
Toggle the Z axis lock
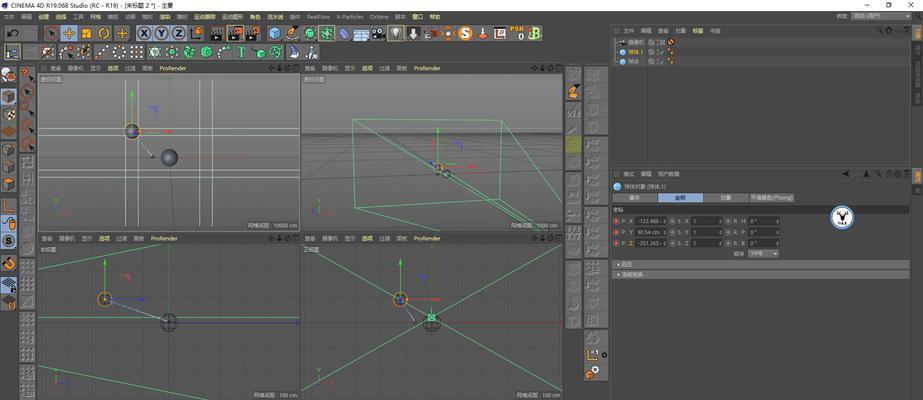click(178, 34)
